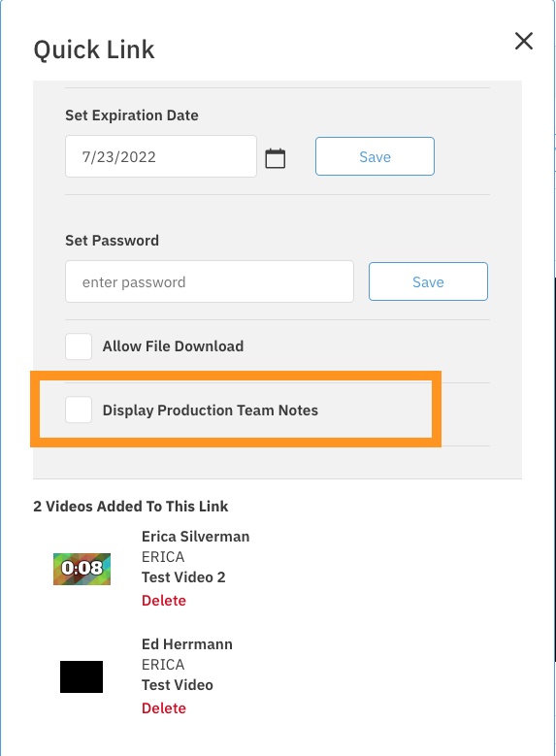Click the Display Production Team Notes label
The height and width of the screenshot is (756, 556).
click(211, 411)
